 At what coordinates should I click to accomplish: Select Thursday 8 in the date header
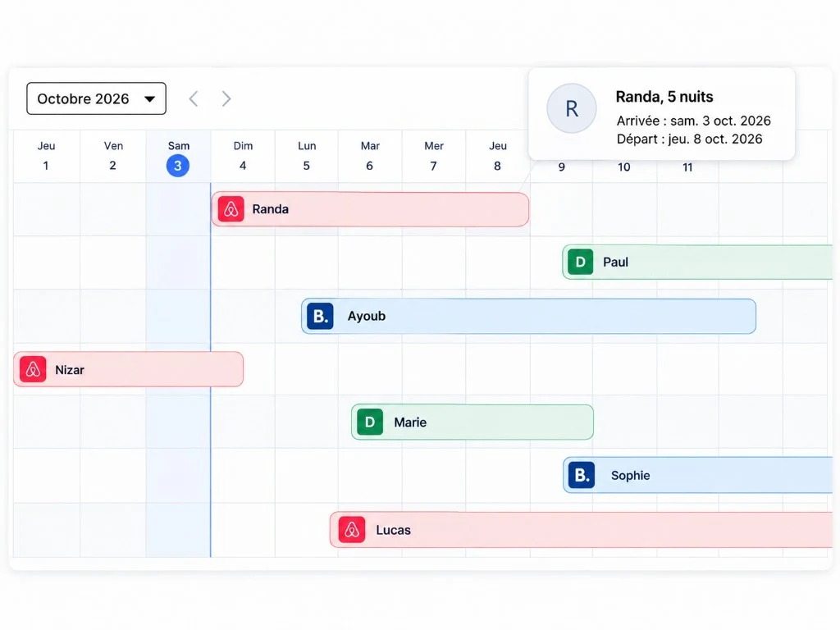point(498,156)
